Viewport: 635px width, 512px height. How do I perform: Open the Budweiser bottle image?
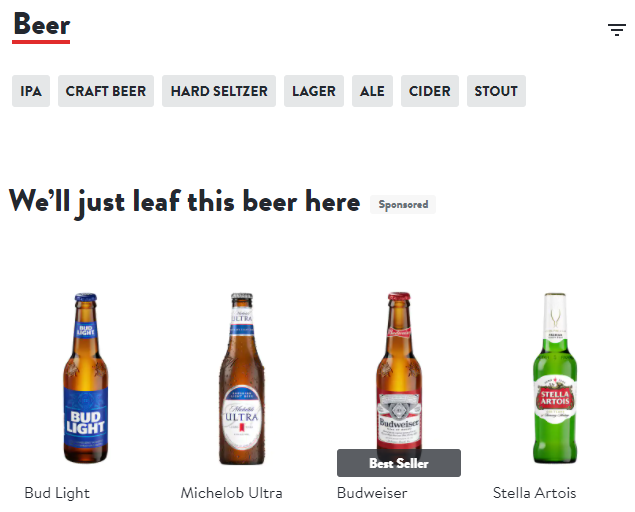pyautogui.click(x=399, y=371)
